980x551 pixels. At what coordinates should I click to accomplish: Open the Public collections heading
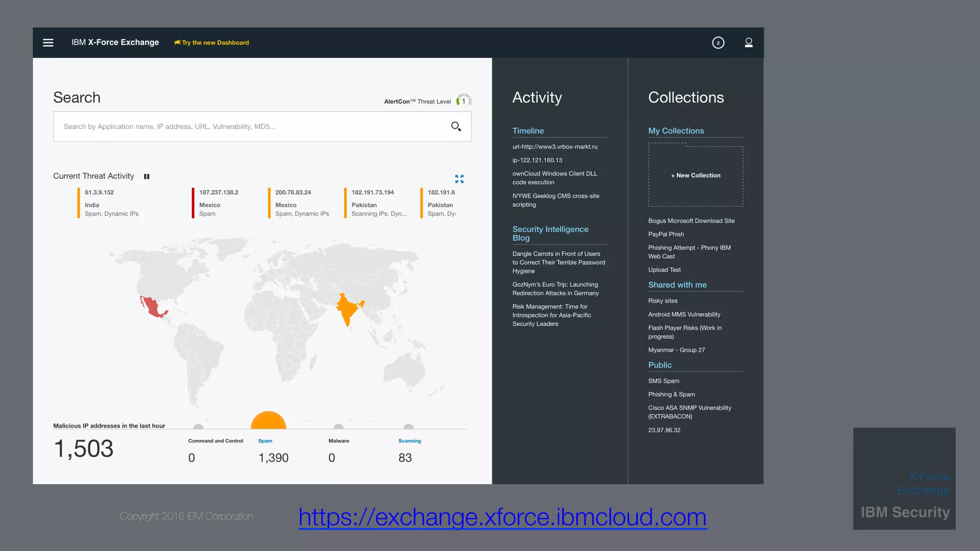click(x=660, y=365)
